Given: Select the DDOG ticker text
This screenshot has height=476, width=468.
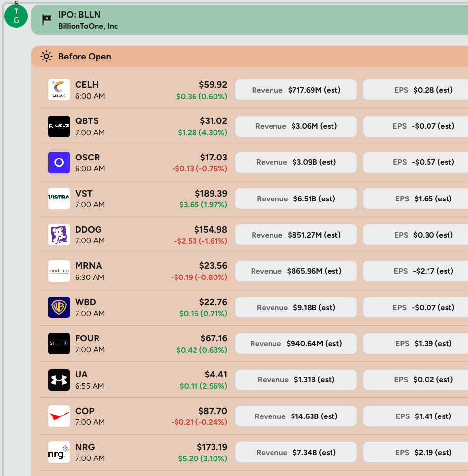Looking at the screenshot, I should 88,230.
